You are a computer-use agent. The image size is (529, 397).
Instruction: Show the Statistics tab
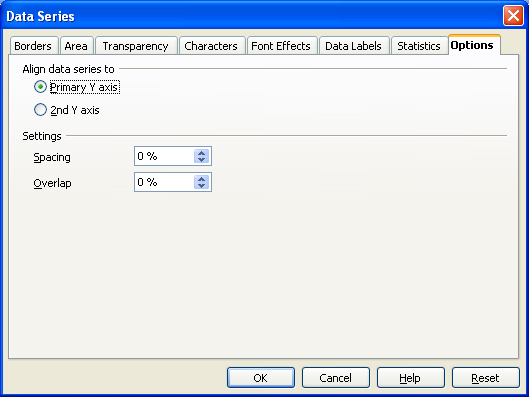(x=419, y=46)
